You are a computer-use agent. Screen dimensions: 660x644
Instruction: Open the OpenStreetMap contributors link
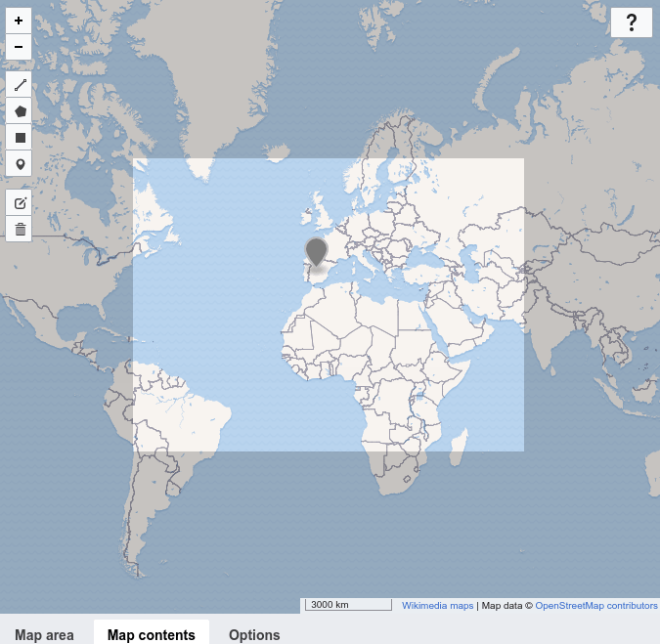click(596, 606)
